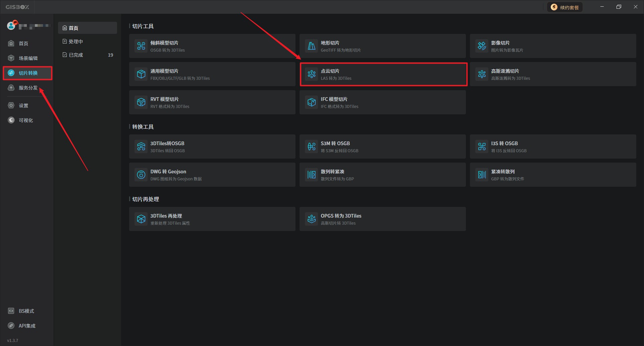Click the 影像切片 satellite icon
Viewport: 644px width, 346px height.
tap(482, 46)
